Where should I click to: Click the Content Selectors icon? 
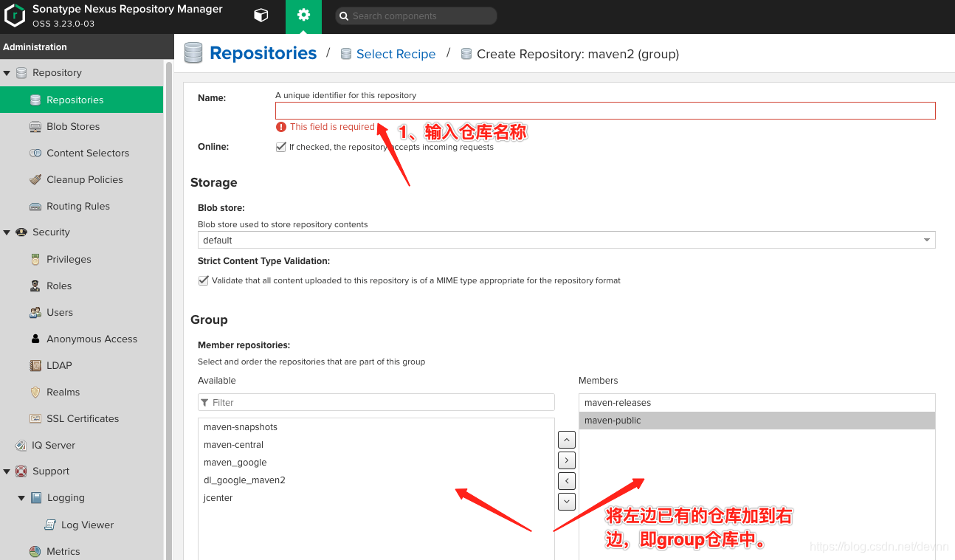point(35,153)
